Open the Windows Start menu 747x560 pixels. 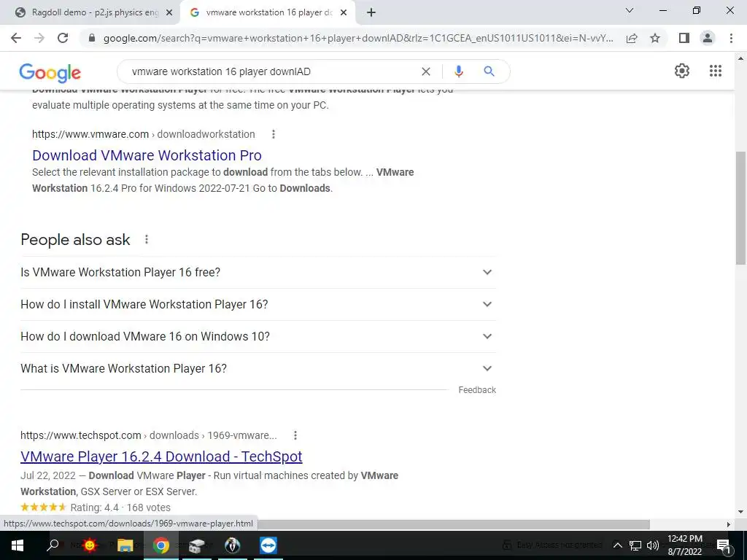(x=18, y=545)
